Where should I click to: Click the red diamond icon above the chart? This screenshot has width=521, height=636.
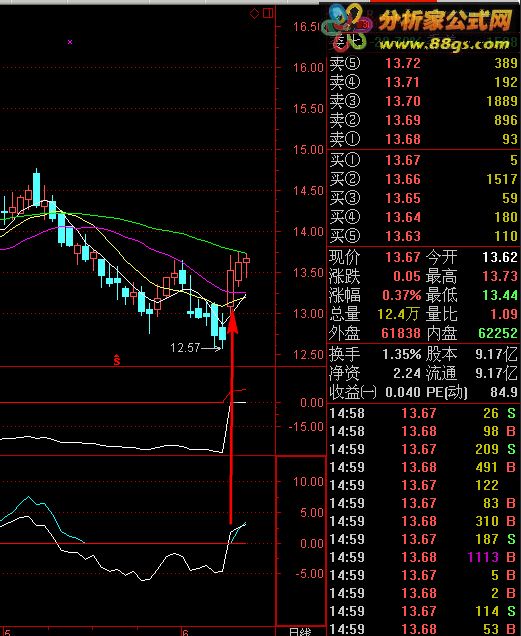(x=254, y=14)
